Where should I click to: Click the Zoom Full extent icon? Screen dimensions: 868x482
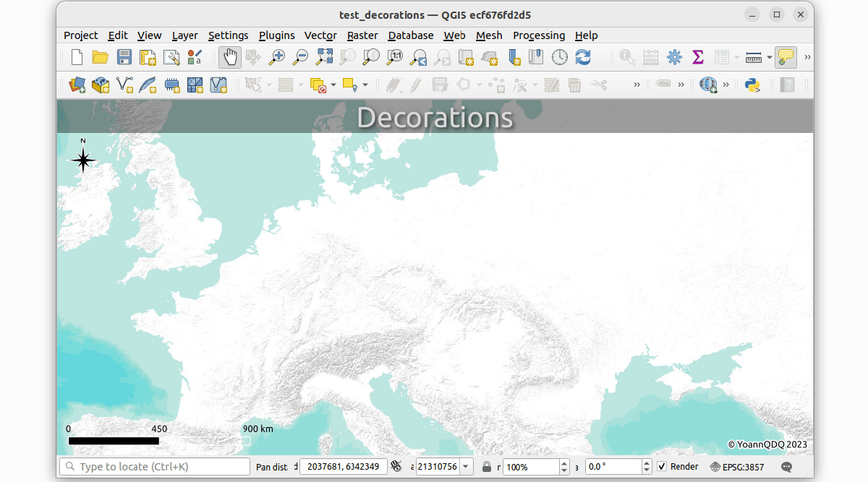325,57
